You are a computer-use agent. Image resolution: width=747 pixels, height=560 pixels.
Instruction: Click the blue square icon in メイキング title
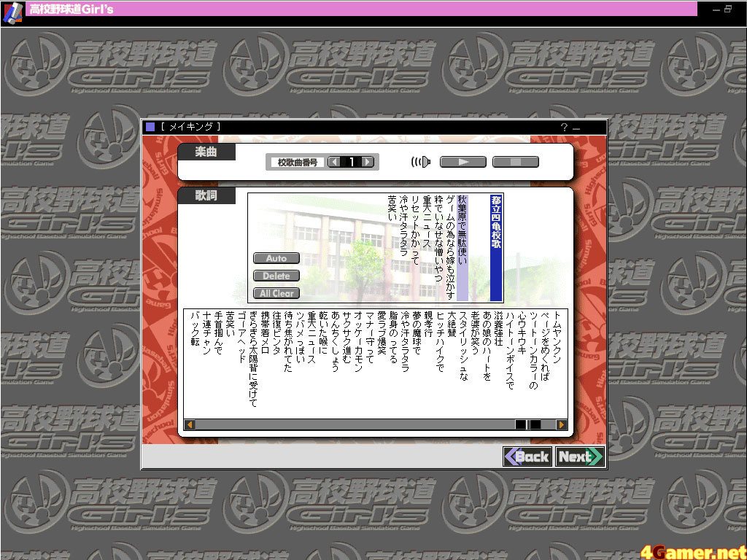[x=150, y=127]
